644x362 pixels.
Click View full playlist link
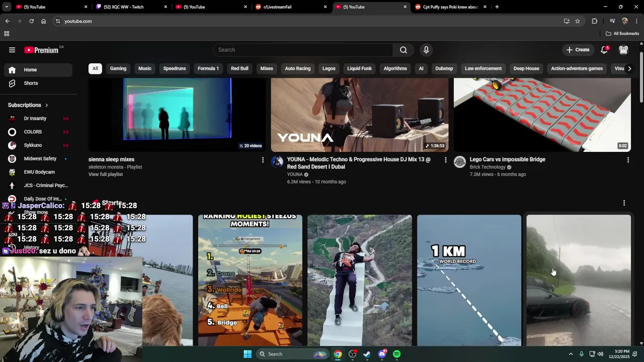pyautogui.click(x=106, y=174)
